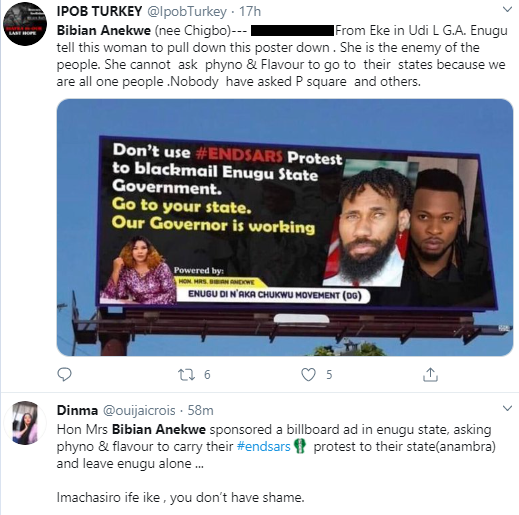This screenshot has height=515, width=519.
Task: Open the #endsars hashtag link
Action: point(263,446)
